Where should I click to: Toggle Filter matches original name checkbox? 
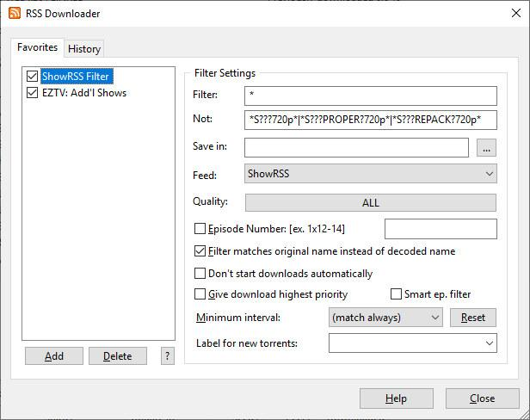pos(200,251)
